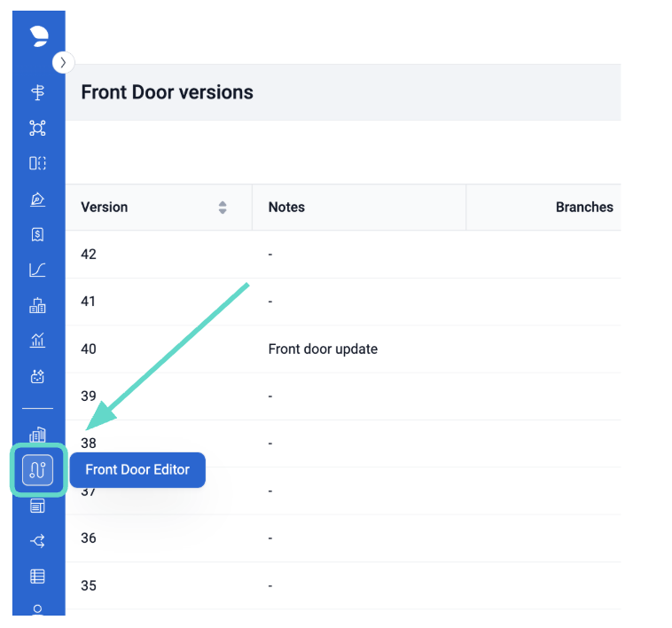Screen dimensions: 672x628
Task: Click the Front Door Editor tooltip label
Action: (x=137, y=470)
